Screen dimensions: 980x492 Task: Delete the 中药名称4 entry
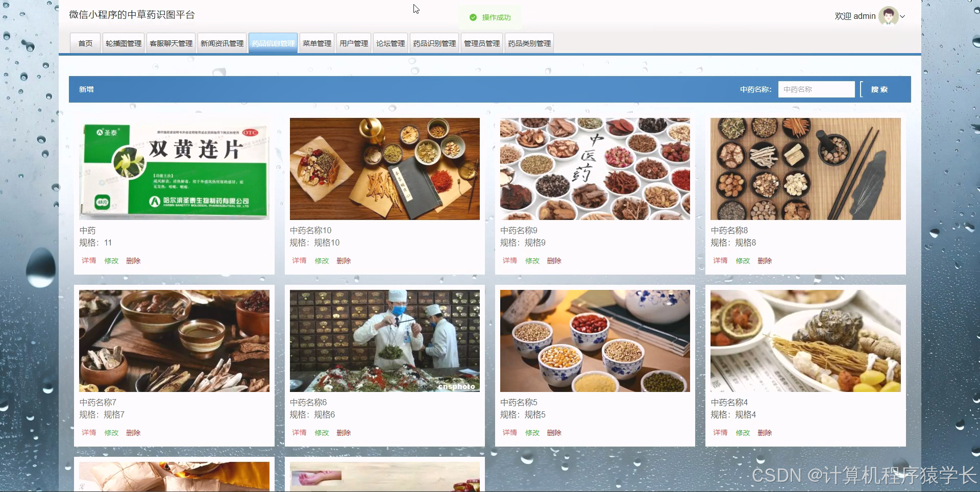pos(765,433)
